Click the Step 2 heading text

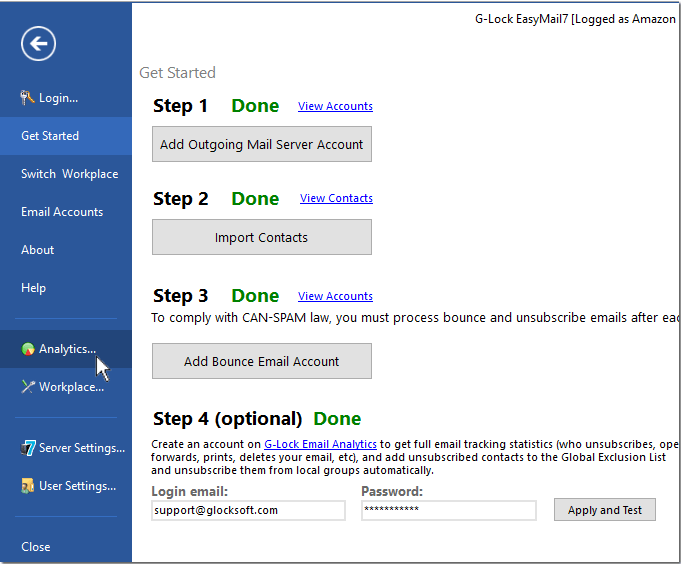(181, 199)
